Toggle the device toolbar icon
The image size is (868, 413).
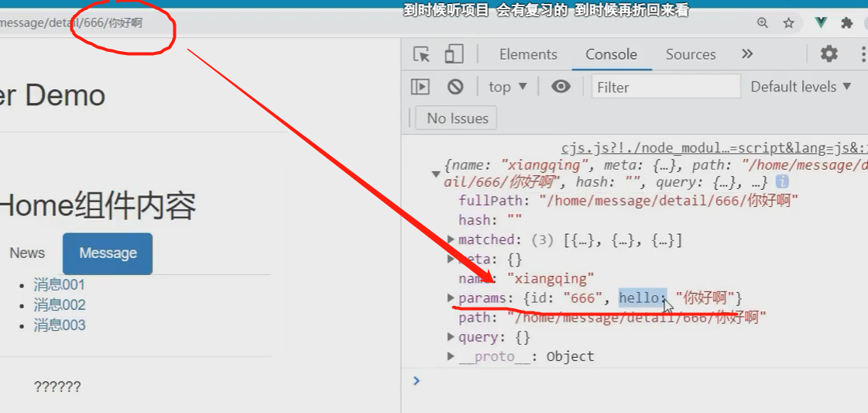(454, 54)
